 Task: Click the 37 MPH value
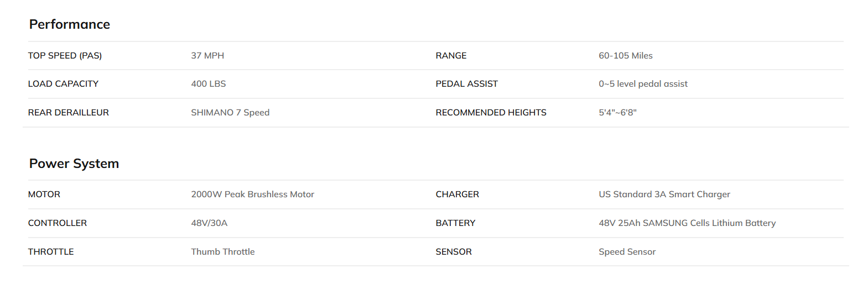pyautogui.click(x=207, y=56)
